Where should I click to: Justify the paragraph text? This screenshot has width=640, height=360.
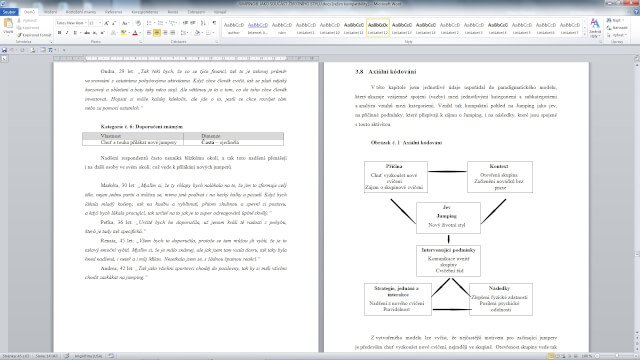pyautogui.click(x=173, y=33)
